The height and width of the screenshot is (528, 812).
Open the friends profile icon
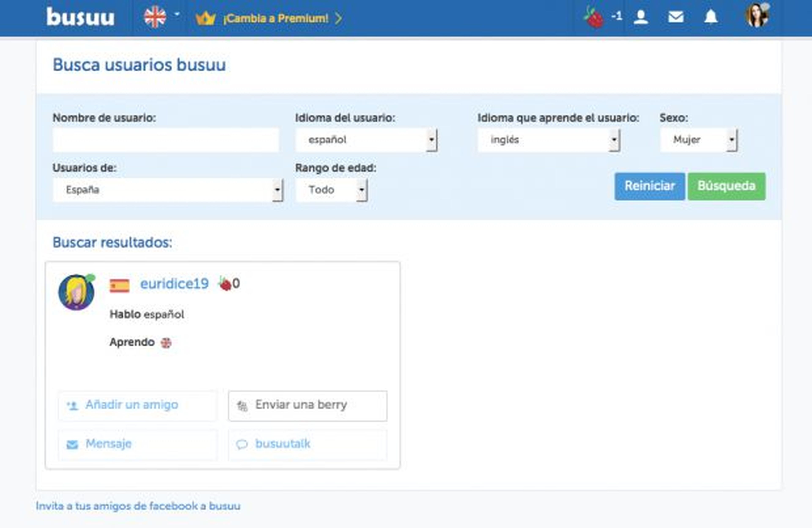click(640, 17)
